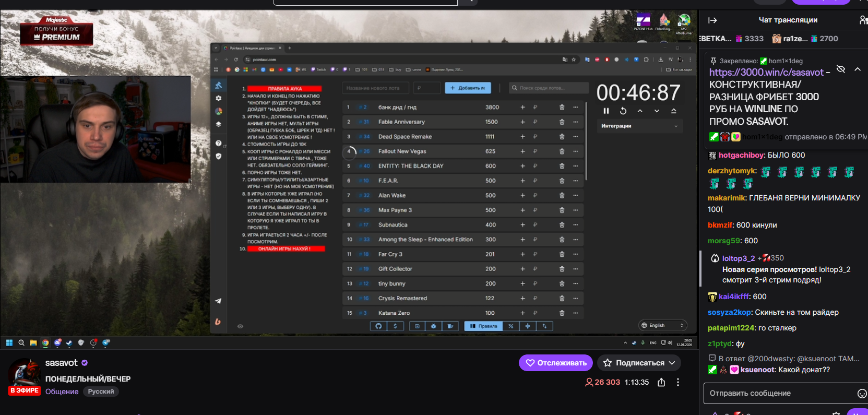Click the bug report icon in bottom toolbar
Screen dimensions: 868x415
pos(433,326)
